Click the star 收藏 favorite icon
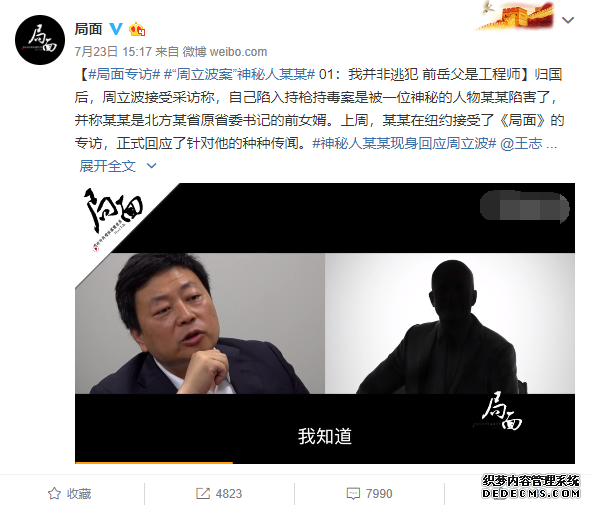 (x=54, y=493)
